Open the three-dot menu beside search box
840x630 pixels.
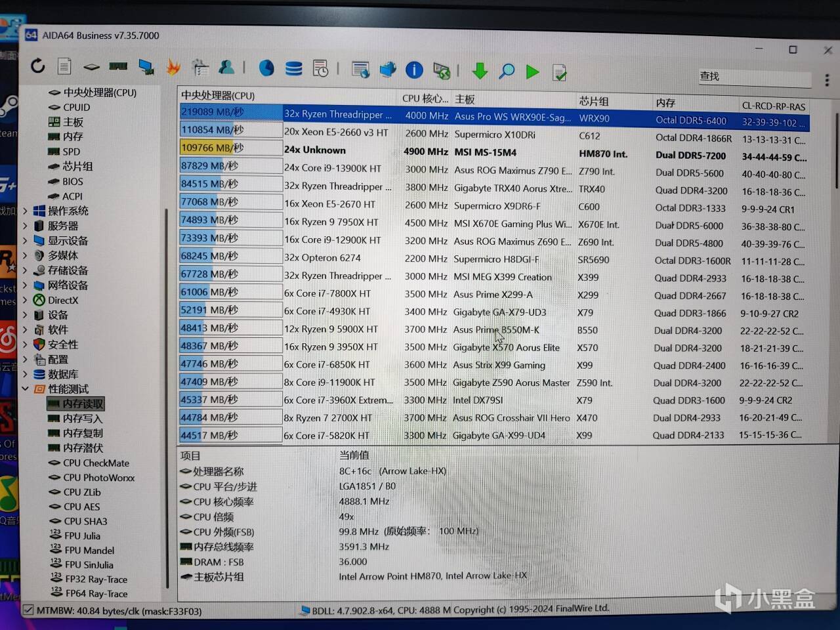click(x=827, y=80)
